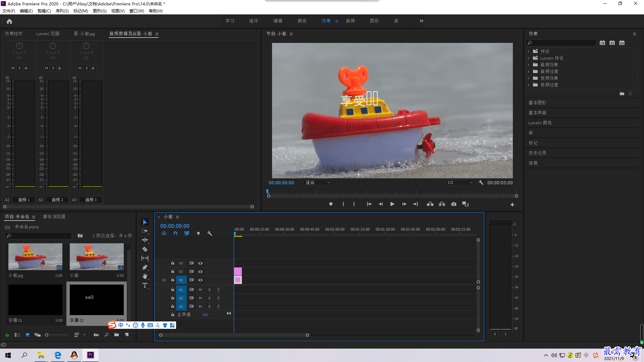Select the Pen tool
644x362 pixels.
tap(145, 267)
